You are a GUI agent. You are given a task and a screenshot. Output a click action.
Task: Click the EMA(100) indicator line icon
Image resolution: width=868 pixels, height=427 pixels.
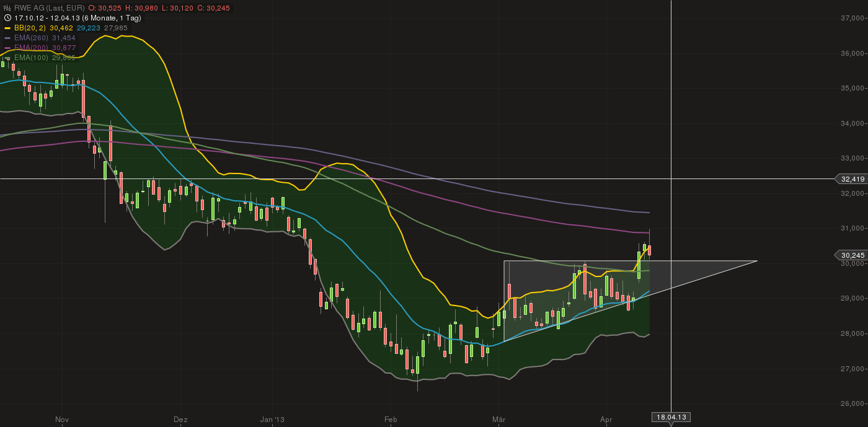click(x=7, y=58)
